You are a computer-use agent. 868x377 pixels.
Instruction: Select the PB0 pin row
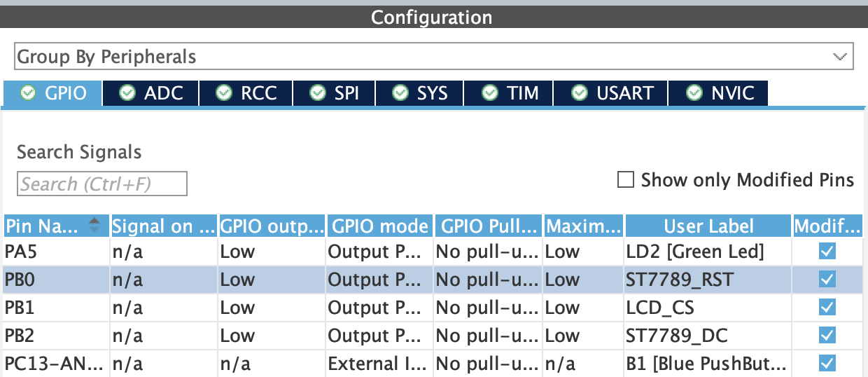click(56, 280)
